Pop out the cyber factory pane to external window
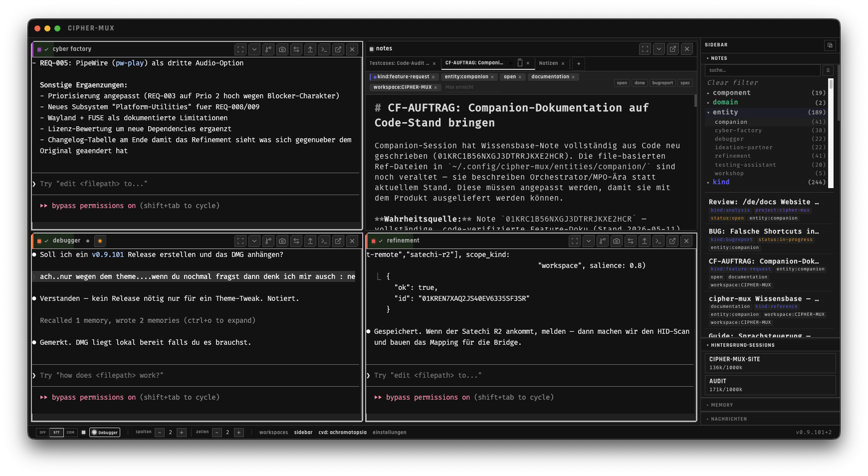The height and width of the screenshot is (476, 868). tap(338, 49)
